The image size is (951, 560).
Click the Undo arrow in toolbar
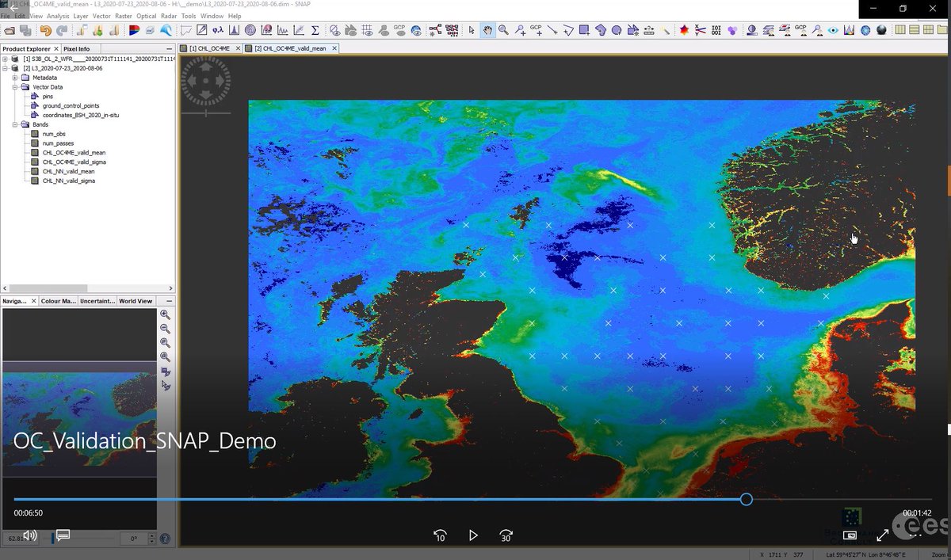[x=46, y=30]
